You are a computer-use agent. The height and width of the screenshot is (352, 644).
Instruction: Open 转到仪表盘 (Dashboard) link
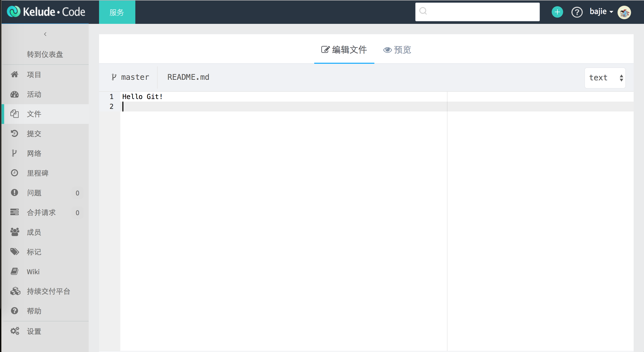coord(44,54)
